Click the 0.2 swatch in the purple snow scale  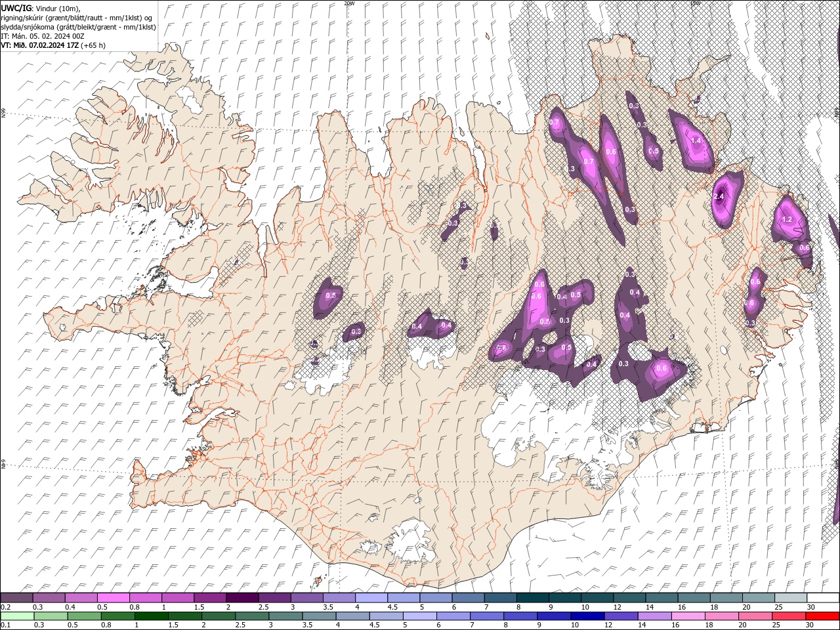[17, 598]
